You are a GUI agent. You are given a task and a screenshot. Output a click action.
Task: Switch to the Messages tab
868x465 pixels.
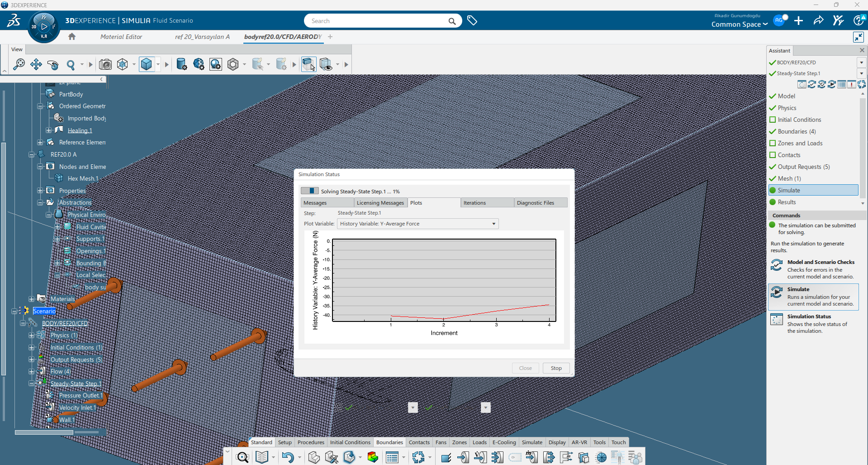[327, 203]
